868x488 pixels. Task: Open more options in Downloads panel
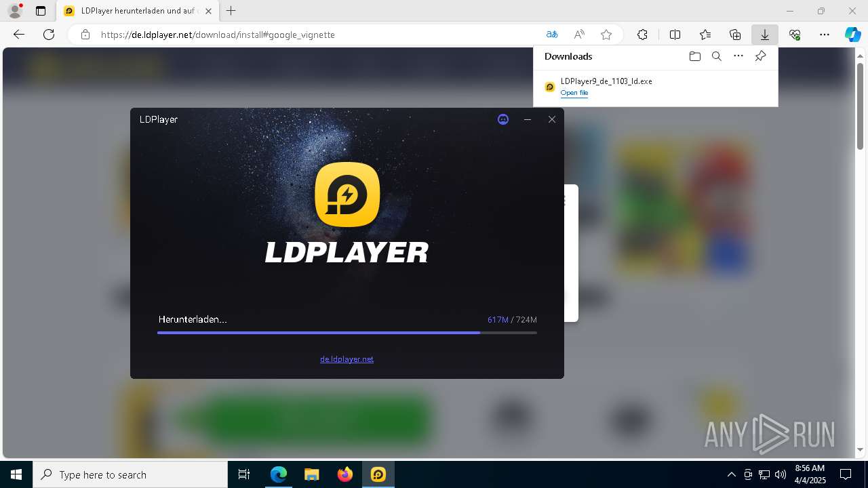[738, 56]
